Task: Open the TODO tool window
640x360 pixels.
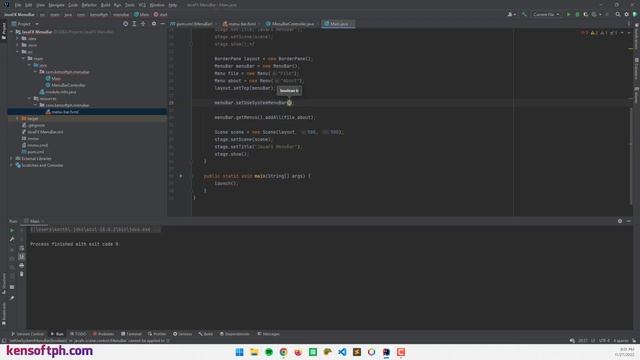Action: click(x=78, y=334)
